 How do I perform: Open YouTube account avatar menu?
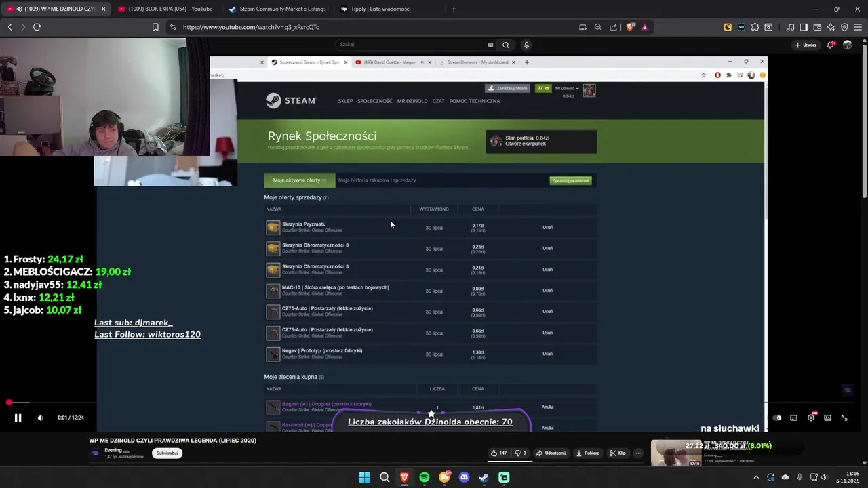click(848, 45)
